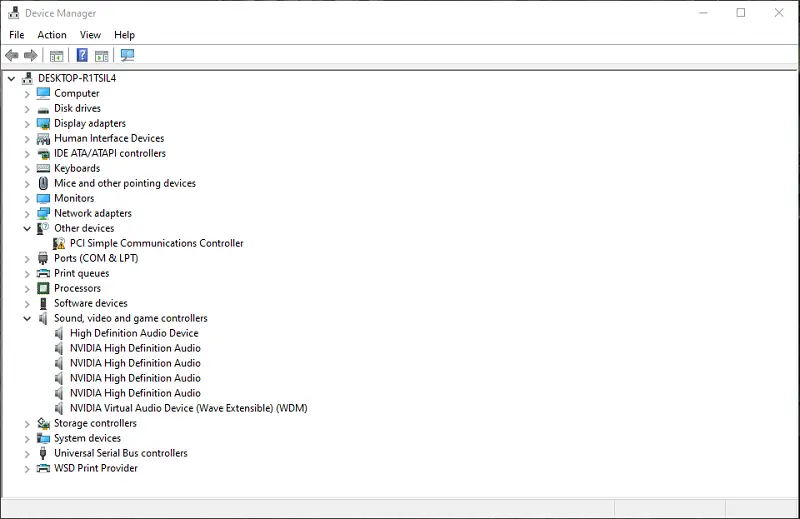Screen dimensions: 800x519
Task: Select the Computer tree label
Action: [x=77, y=93]
